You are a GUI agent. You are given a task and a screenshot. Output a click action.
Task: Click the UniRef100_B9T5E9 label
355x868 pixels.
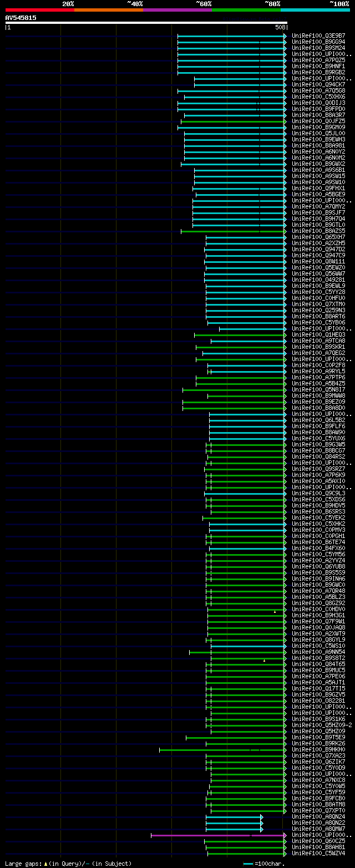(318, 738)
